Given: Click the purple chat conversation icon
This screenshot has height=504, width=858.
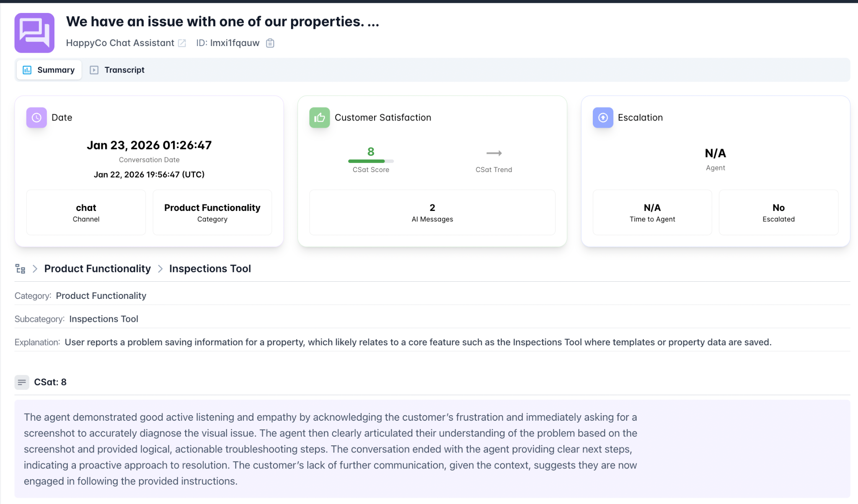Looking at the screenshot, I should (34, 33).
